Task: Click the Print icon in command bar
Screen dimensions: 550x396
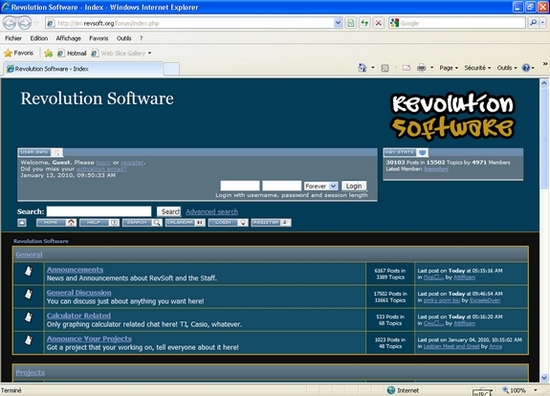Action: 421,68
